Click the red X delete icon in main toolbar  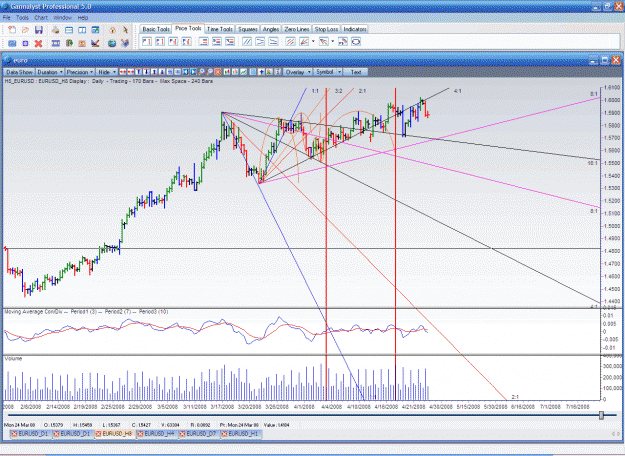tap(38, 43)
